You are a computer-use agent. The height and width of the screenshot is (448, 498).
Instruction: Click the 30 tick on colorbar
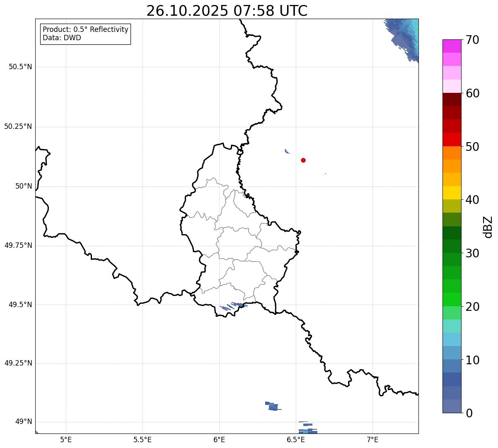(472, 253)
